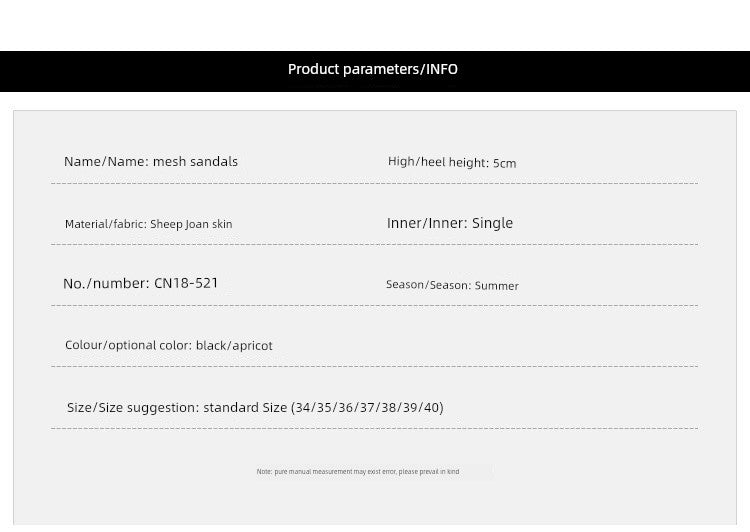Click the CN18-521 product number

tap(186, 284)
